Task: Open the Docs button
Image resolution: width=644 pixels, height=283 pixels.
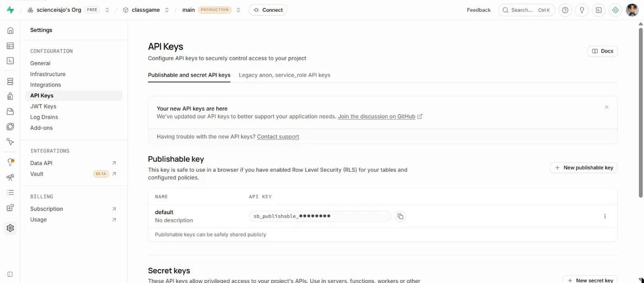Action: [x=603, y=51]
